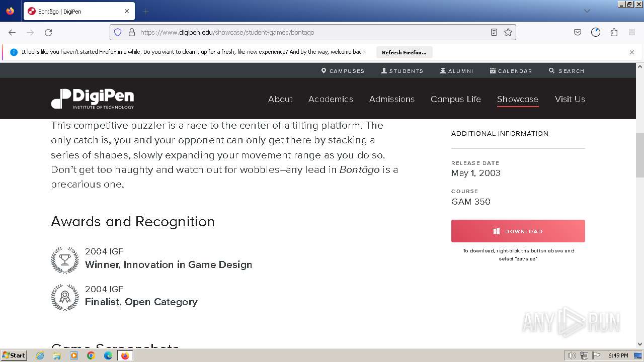Launch Edge from taskbar
This screenshot has height=362, width=644.
(108, 355)
